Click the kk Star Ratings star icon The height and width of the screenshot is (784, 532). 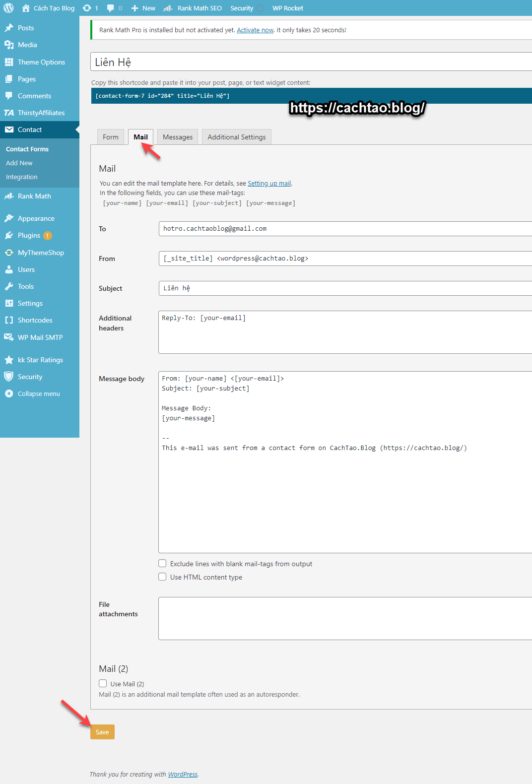pos(9,360)
